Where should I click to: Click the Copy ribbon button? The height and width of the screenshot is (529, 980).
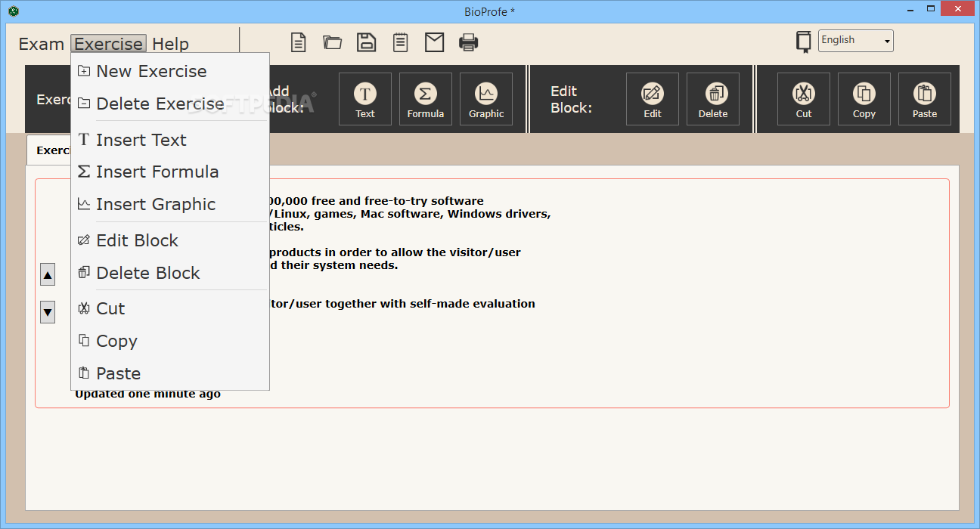pos(864,99)
